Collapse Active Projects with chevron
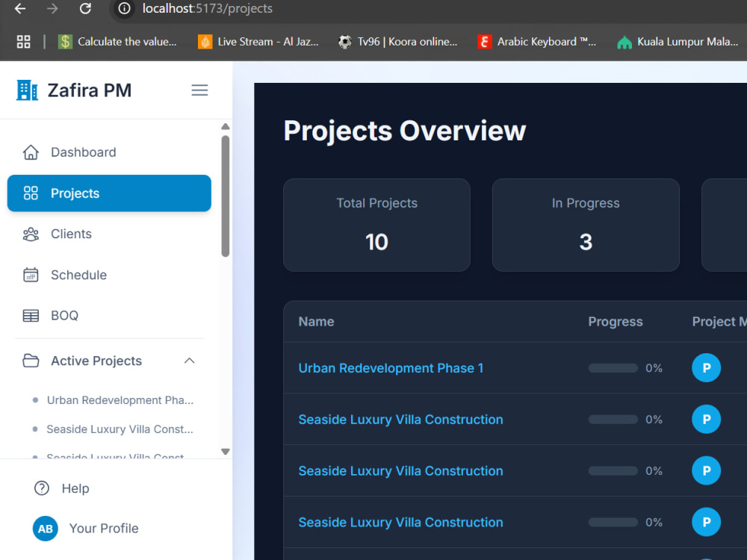Screen dimensions: 747x560 coord(190,361)
